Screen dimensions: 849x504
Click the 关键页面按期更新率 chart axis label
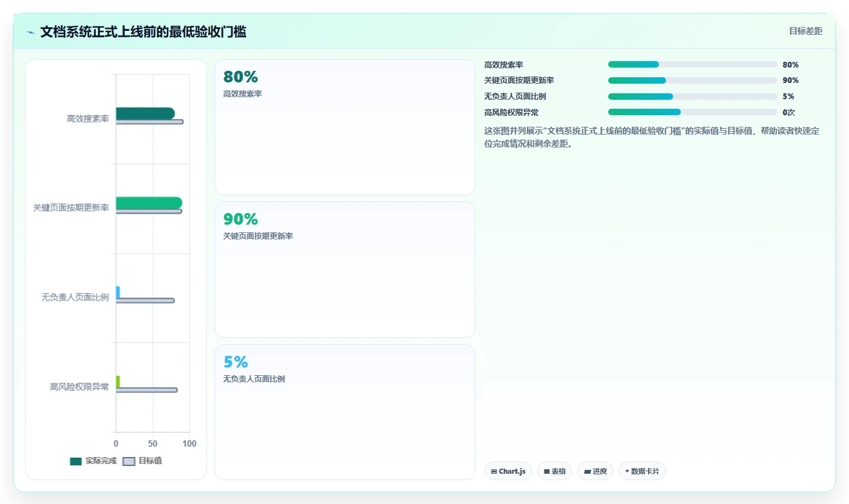(x=71, y=208)
